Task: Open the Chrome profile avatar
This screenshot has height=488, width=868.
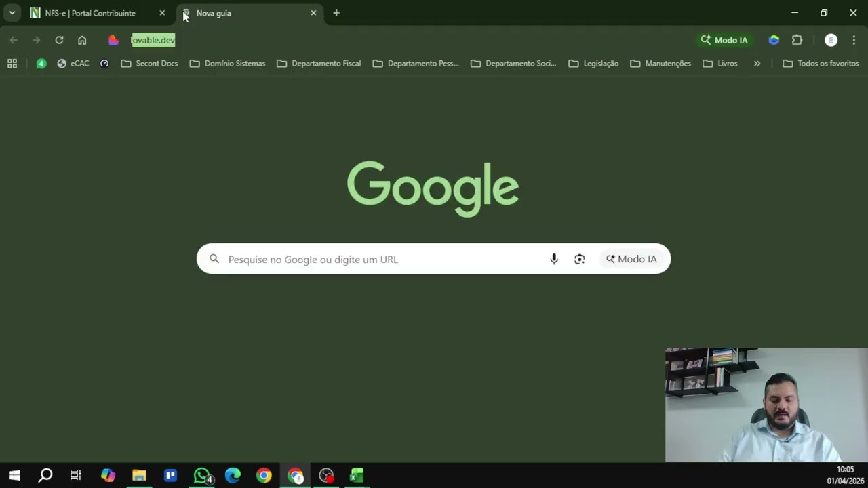Action: click(831, 40)
